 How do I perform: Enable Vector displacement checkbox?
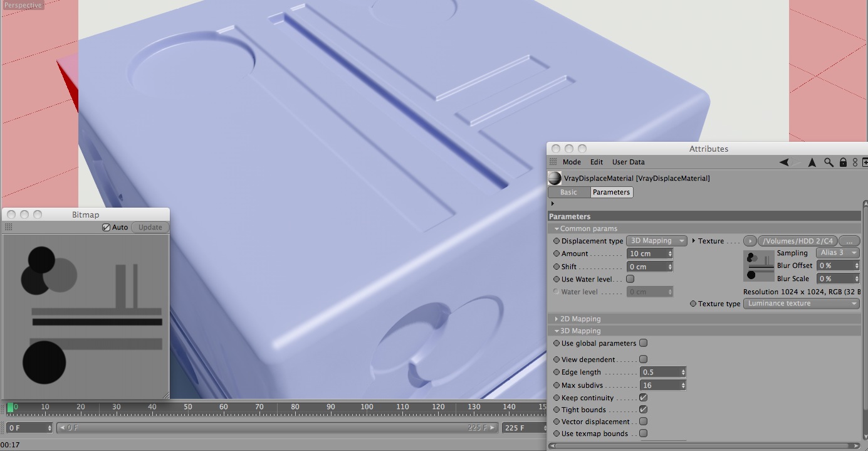click(x=643, y=422)
